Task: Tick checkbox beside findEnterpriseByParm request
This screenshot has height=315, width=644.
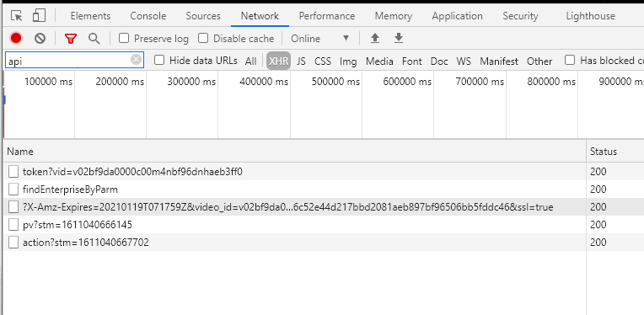Action: (x=13, y=189)
